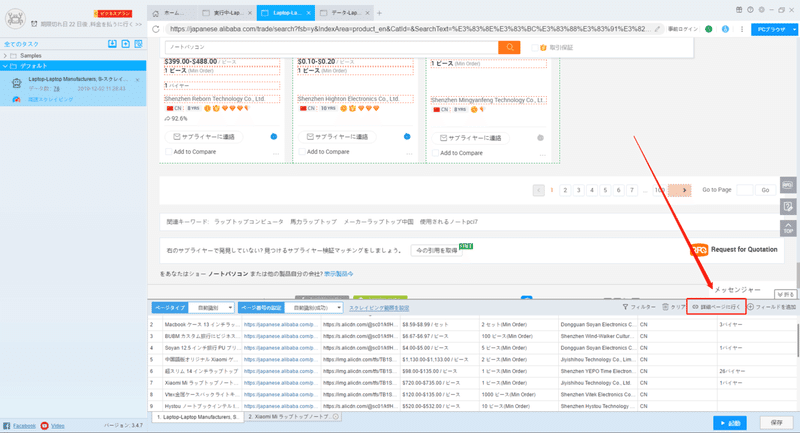Add a new tab with the plus button

379,13
